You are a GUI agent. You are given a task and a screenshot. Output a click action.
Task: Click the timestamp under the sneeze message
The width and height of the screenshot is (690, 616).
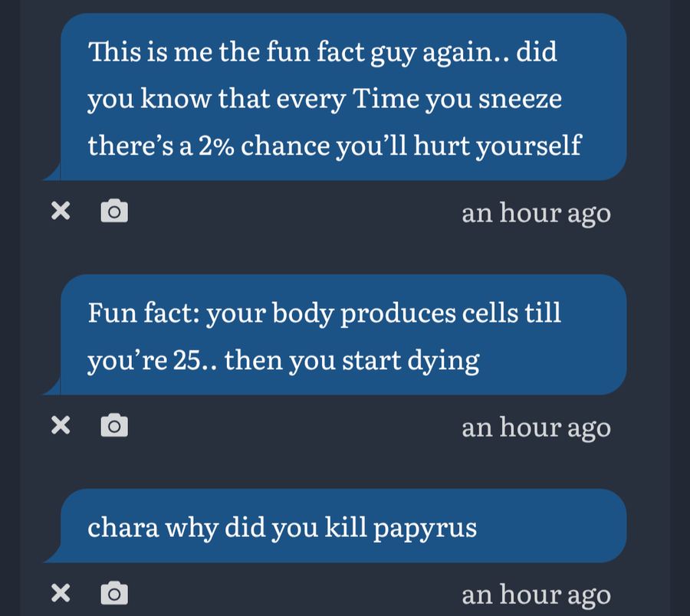coord(536,213)
